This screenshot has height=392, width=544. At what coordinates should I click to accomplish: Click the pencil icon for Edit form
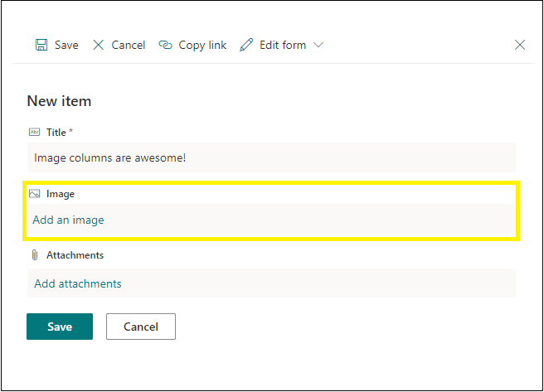coord(246,45)
